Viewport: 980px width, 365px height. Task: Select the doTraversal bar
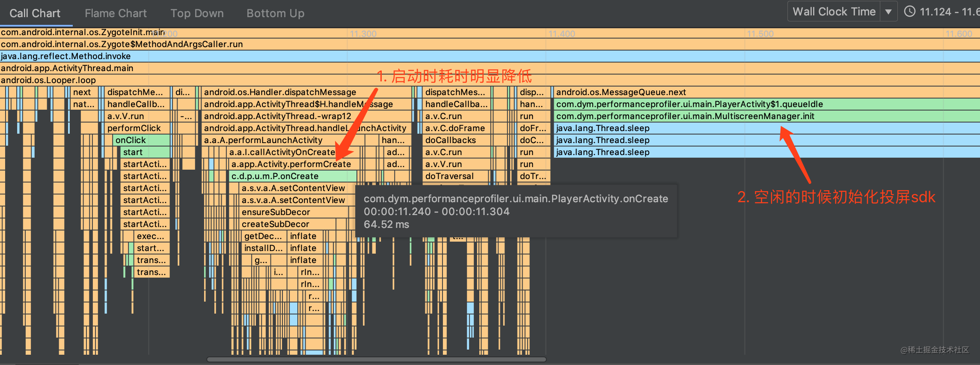coord(456,176)
